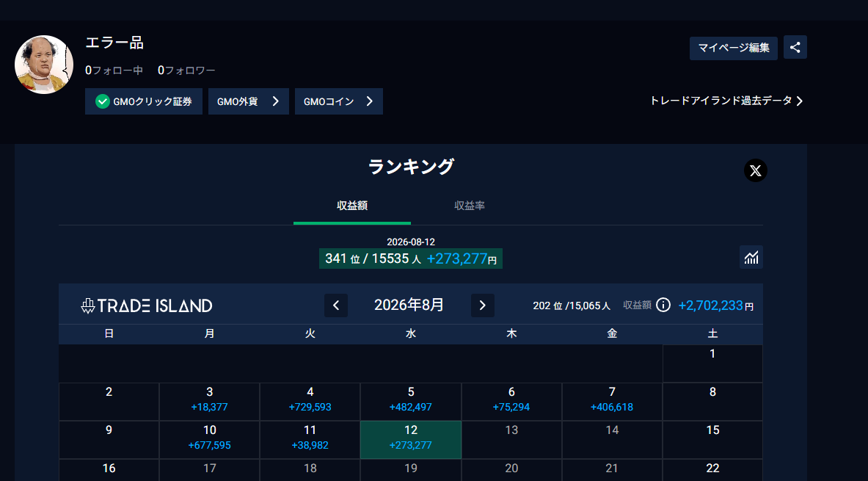Select August 9 calendar cell

(x=109, y=440)
